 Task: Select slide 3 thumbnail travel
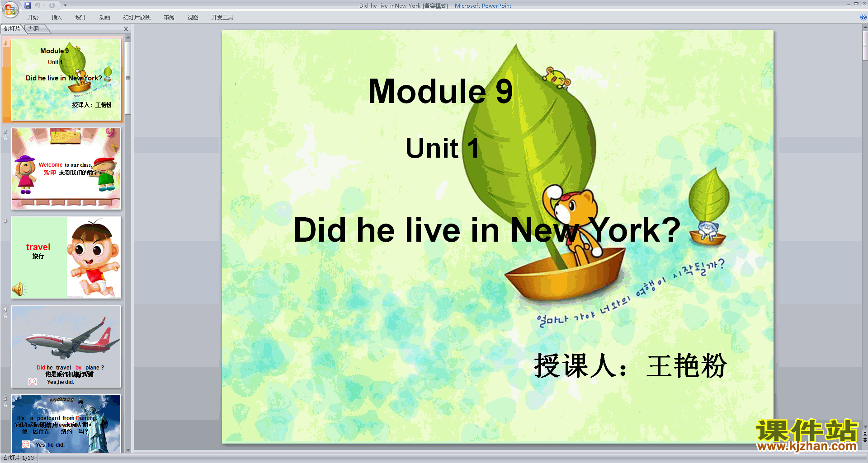(x=66, y=257)
